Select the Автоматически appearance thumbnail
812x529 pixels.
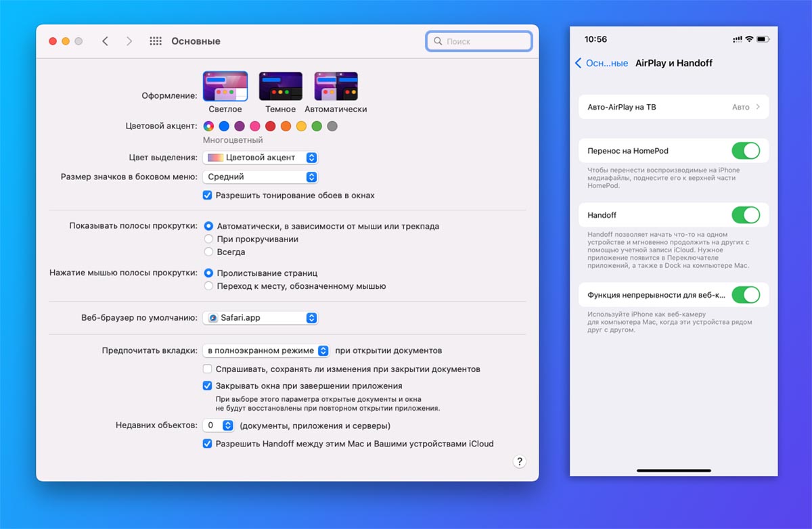pyautogui.click(x=336, y=87)
